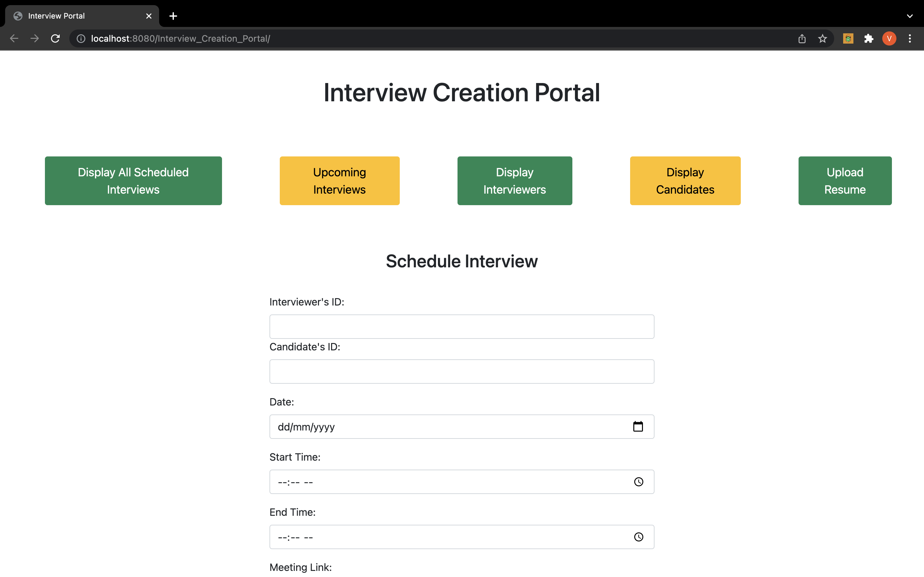
Task: Focus the Interviewer's ID input field
Action: tap(462, 327)
